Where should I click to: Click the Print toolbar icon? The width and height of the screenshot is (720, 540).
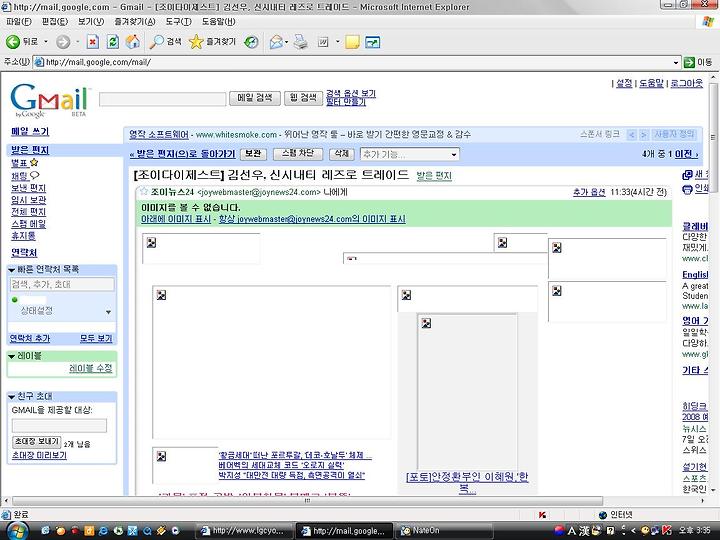301,42
